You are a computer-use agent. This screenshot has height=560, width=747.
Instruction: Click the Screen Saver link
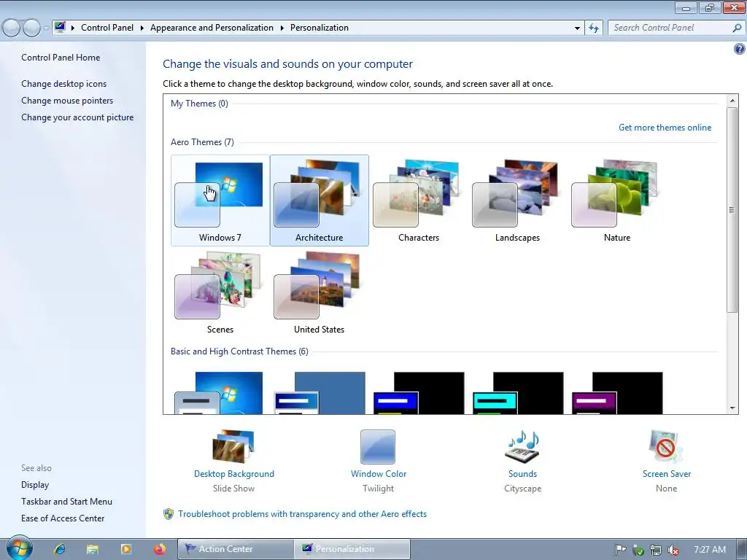coord(667,474)
